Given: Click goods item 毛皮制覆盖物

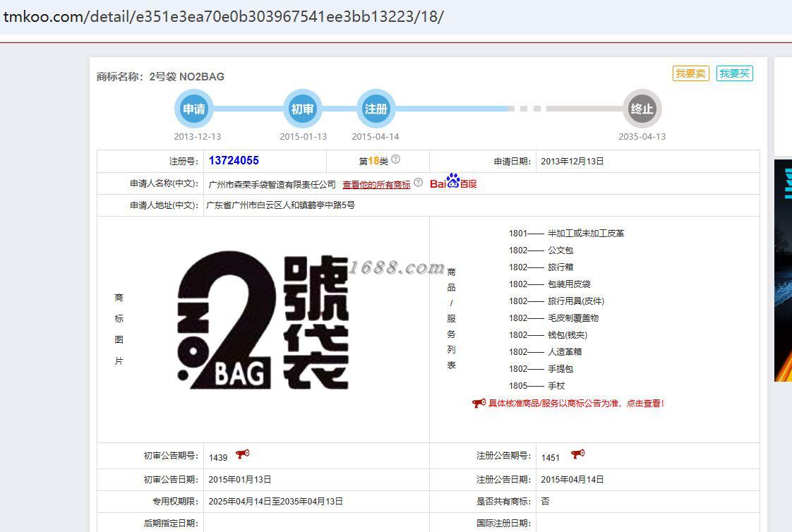Looking at the screenshot, I should 573,318.
